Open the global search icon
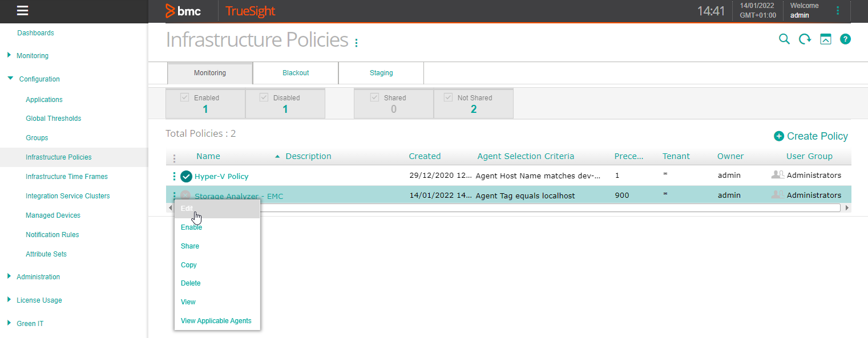This screenshot has width=868, height=338. pyautogui.click(x=784, y=39)
